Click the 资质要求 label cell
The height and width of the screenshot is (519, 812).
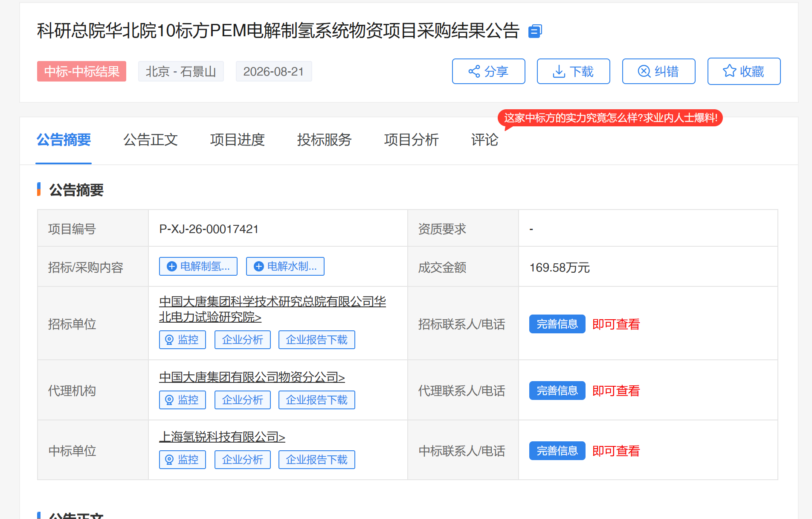(463, 228)
